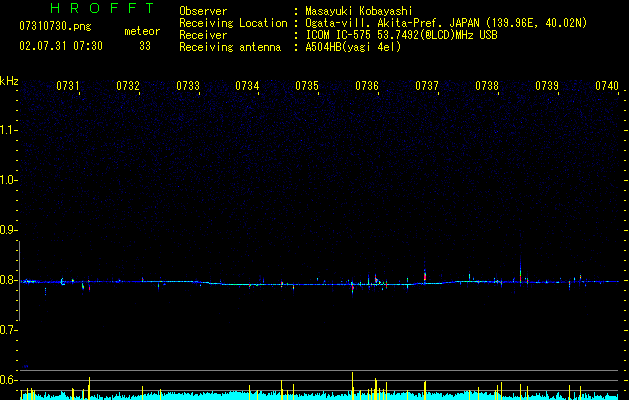Click the 0737 time marker
This screenshot has height=400, width=629.
pos(427,86)
